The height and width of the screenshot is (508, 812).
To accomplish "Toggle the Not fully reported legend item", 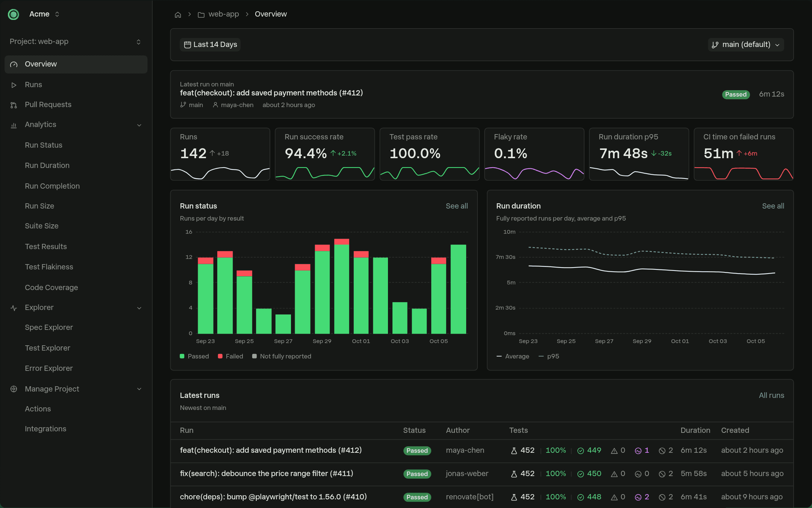I will tap(282, 357).
